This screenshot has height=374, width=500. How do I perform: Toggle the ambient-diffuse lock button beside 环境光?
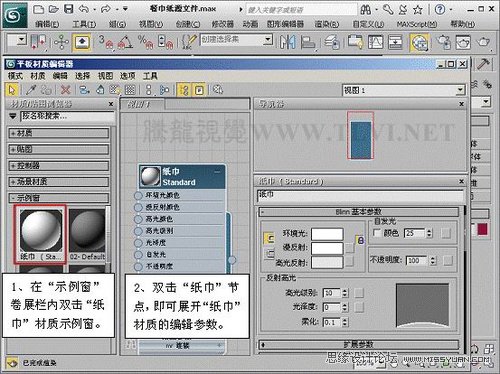coord(269,238)
